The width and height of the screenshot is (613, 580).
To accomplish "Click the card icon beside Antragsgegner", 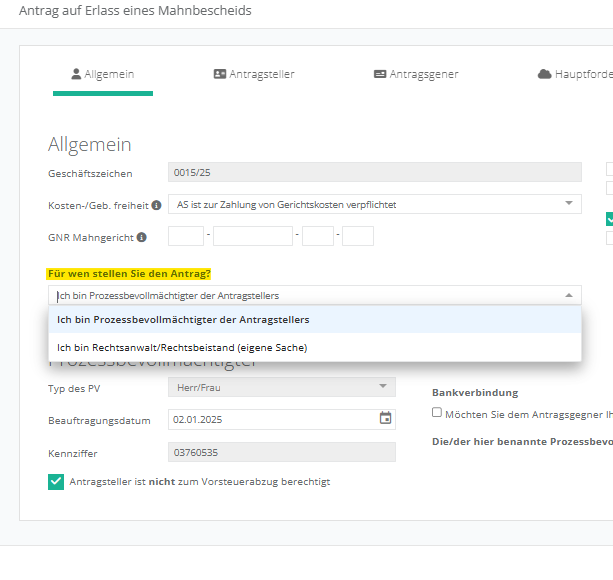I will coord(380,74).
